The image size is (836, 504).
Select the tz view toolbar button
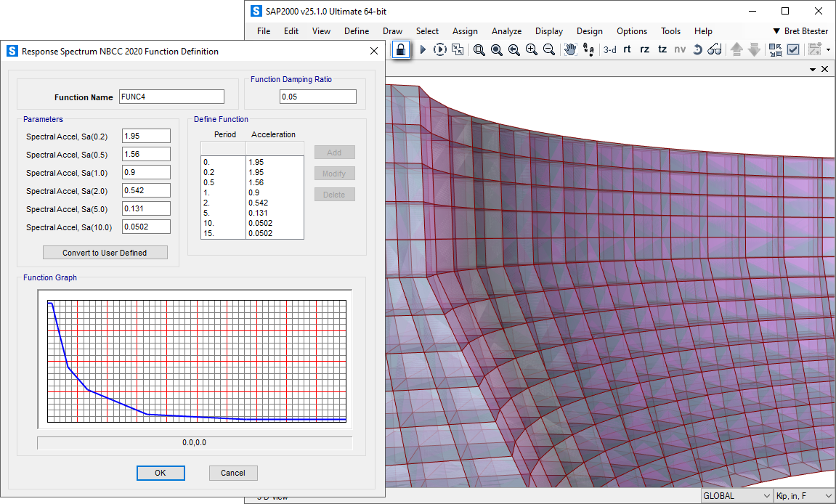coord(662,49)
